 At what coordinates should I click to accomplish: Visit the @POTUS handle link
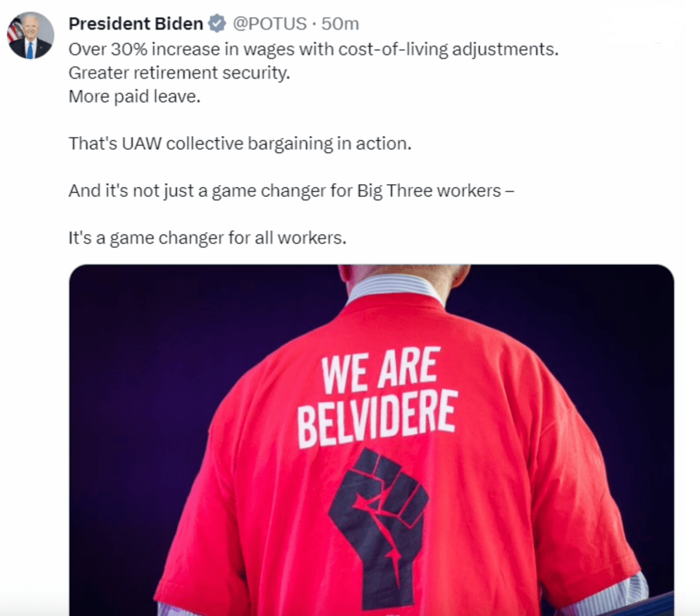(x=270, y=23)
